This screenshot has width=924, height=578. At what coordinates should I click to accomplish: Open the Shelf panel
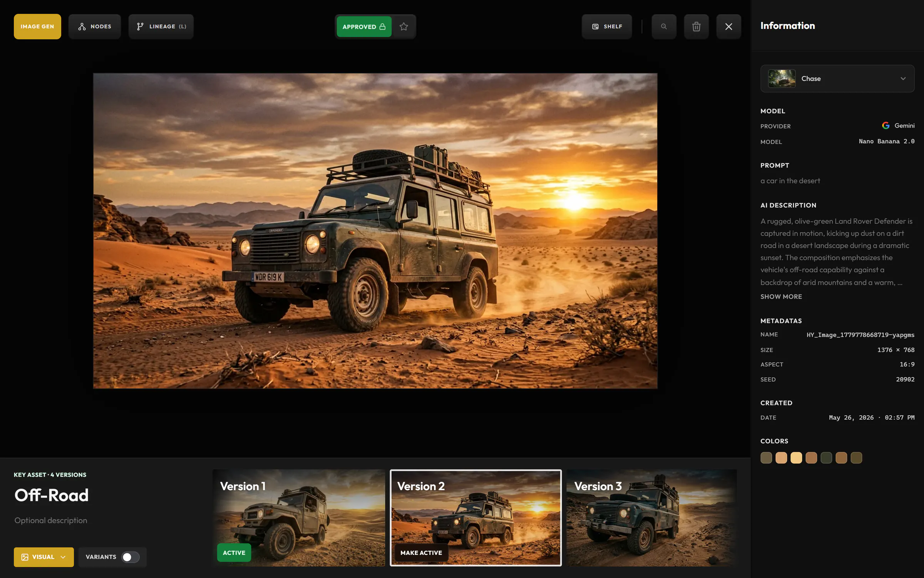tap(607, 27)
